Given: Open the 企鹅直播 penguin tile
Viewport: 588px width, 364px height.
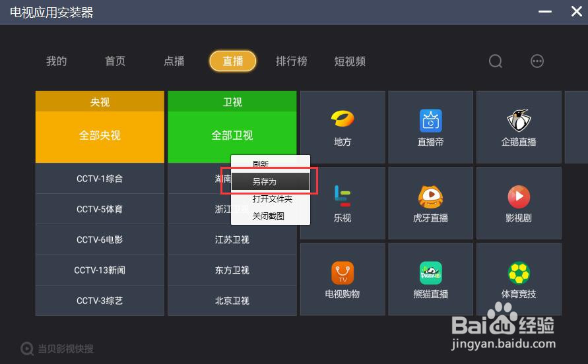Looking at the screenshot, I should [519, 127].
